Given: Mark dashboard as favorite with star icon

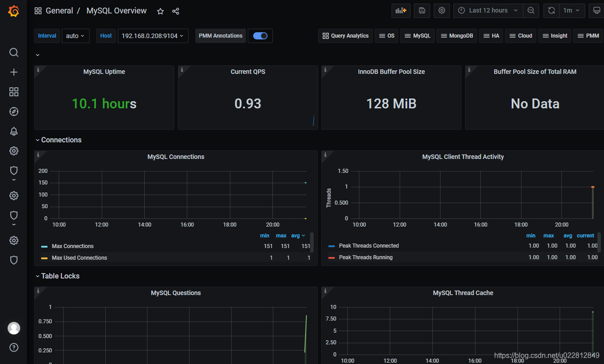Looking at the screenshot, I should [160, 11].
